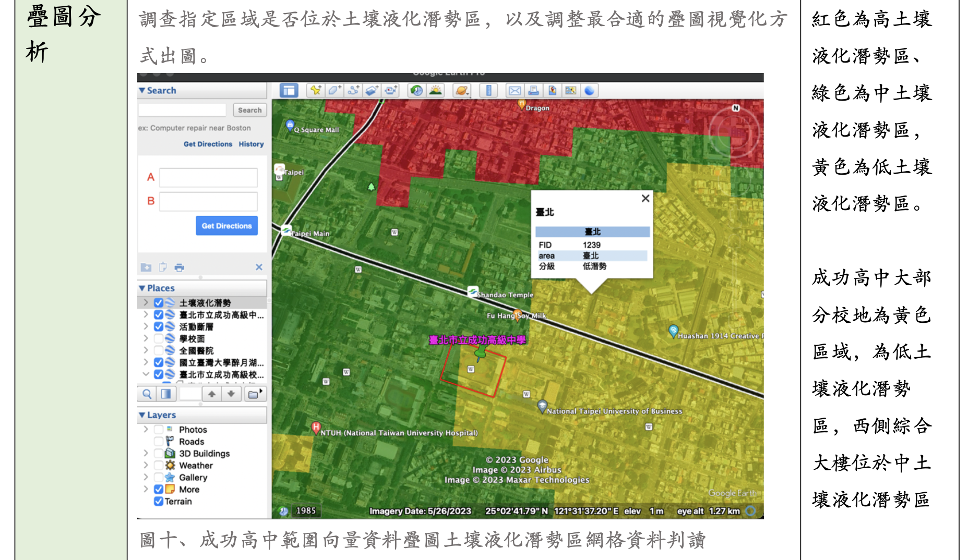This screenshot has height=560, width=980.
Task: Open the History link
Action: (x=251, y=144)
